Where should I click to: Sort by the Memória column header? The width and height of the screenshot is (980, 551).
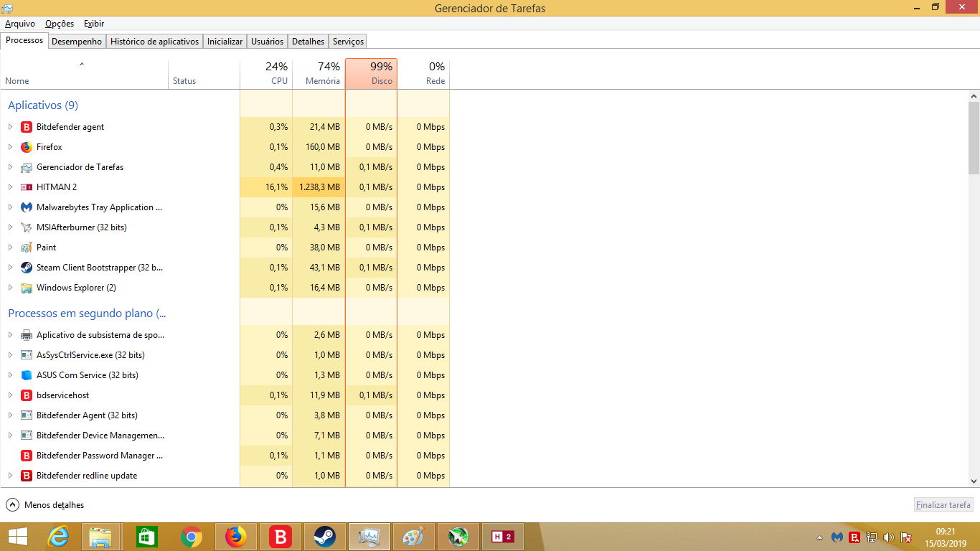tap(319, 74)
